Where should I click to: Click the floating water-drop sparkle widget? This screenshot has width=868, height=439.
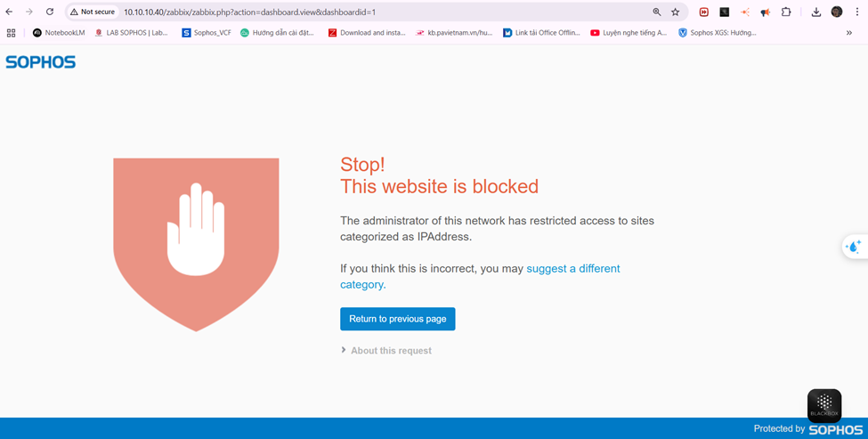coord(854,247)
